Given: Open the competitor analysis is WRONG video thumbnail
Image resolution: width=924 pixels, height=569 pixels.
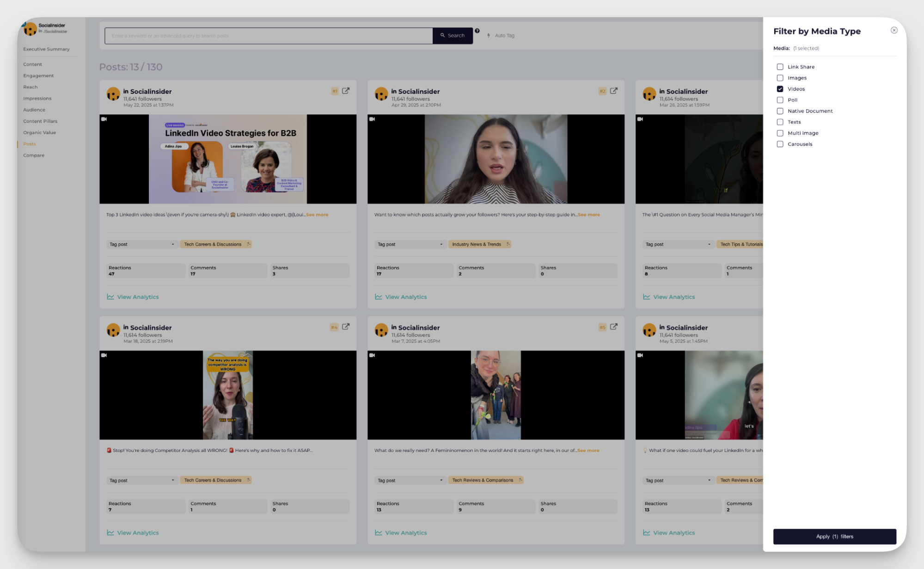Looking at the screenshot, I should (228, 395).
